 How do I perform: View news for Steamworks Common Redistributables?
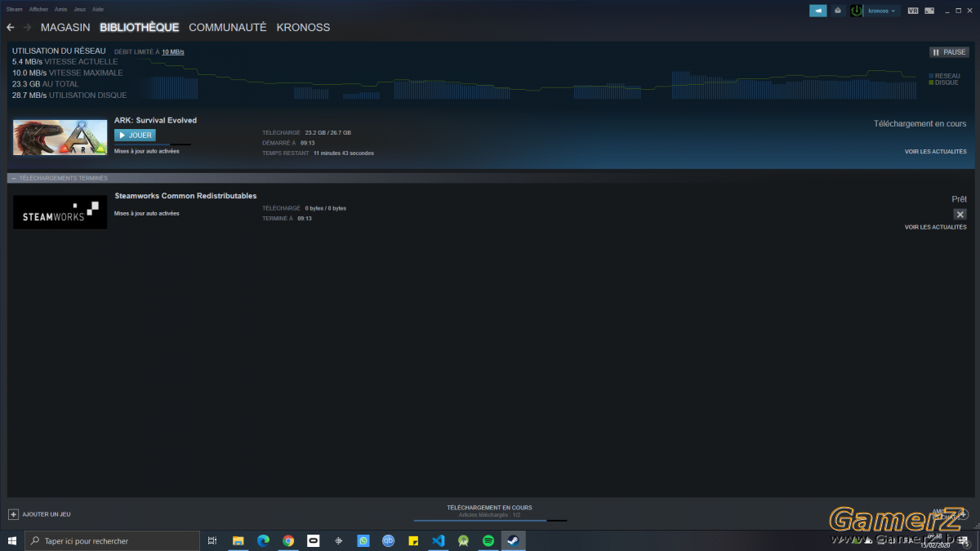click(935, 227)
